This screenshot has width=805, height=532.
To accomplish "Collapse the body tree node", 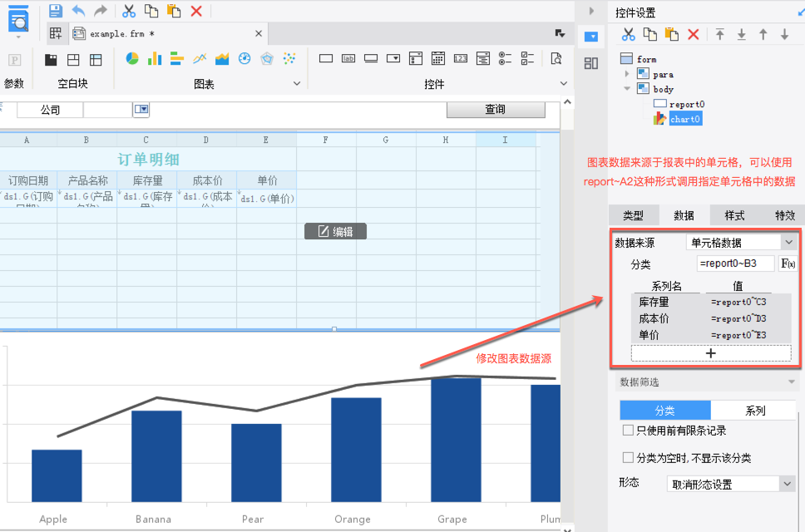I will coord(627,89).
